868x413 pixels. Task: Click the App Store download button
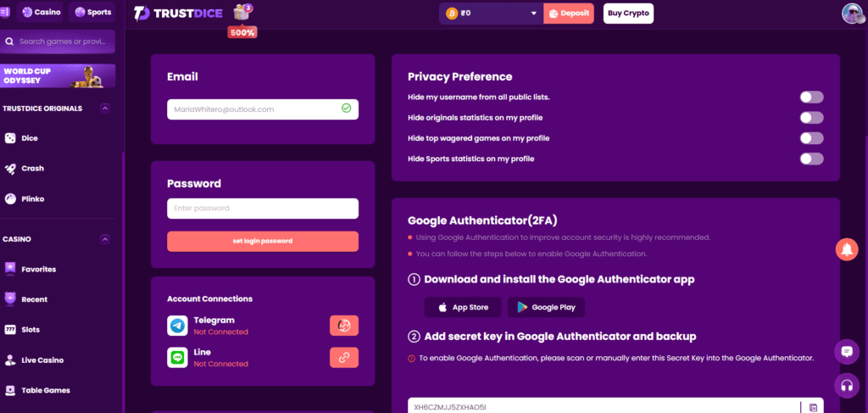(x=463, y=307)
